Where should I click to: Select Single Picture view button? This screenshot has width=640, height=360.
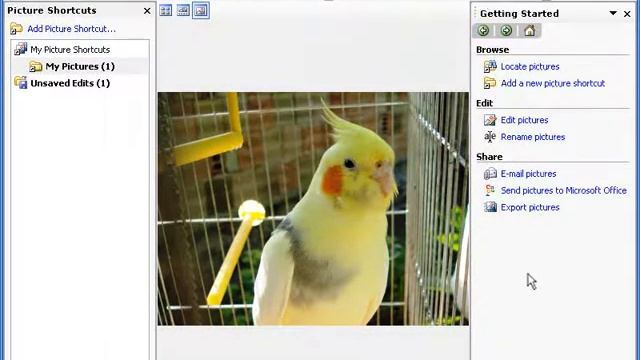click(201, 10)
